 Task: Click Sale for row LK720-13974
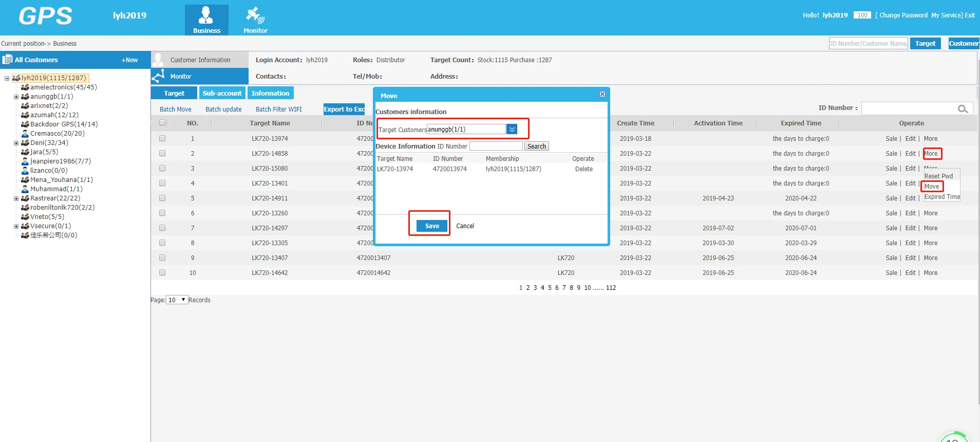(891, 139)
